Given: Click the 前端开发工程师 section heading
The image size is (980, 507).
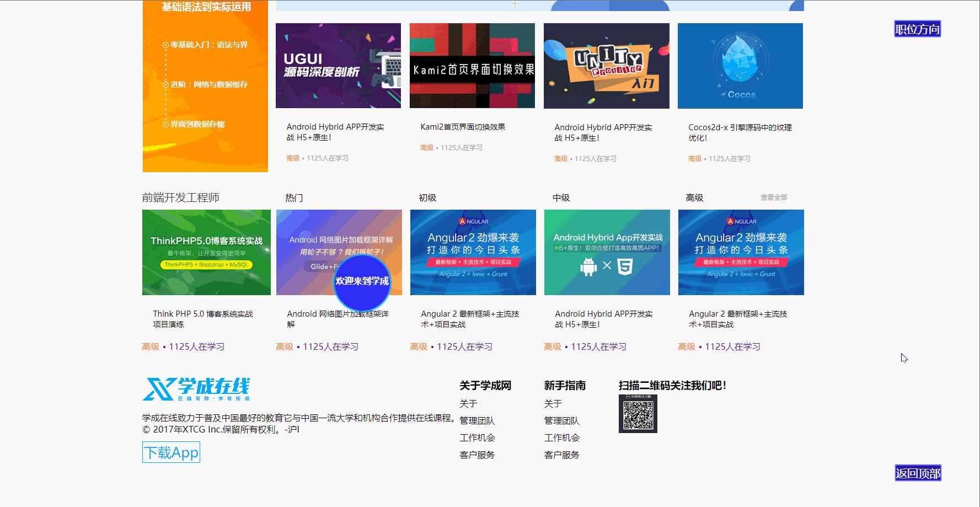Looking at the screenshot, I should coord(181,198).
